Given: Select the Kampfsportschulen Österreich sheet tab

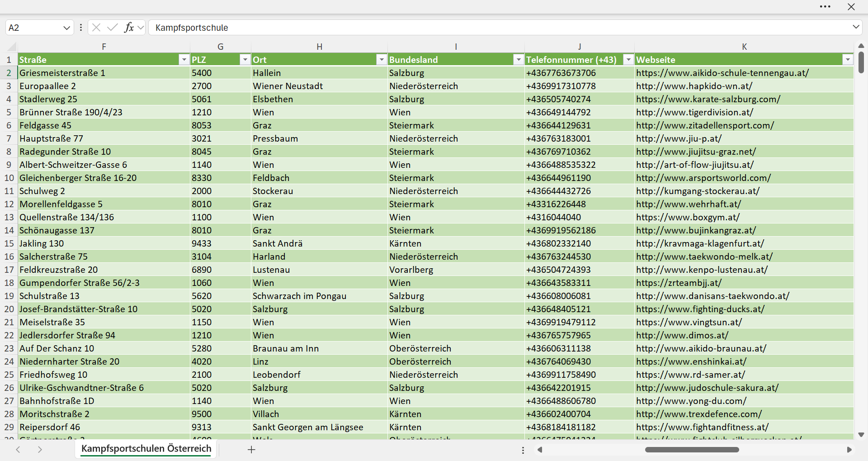Looking at the screenshot, I should coord(146,449).
